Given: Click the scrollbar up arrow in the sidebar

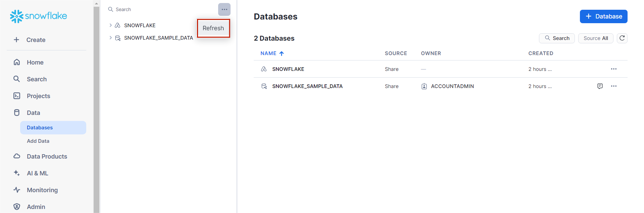Looking at the screenshot, I should (x=96, y=3).
